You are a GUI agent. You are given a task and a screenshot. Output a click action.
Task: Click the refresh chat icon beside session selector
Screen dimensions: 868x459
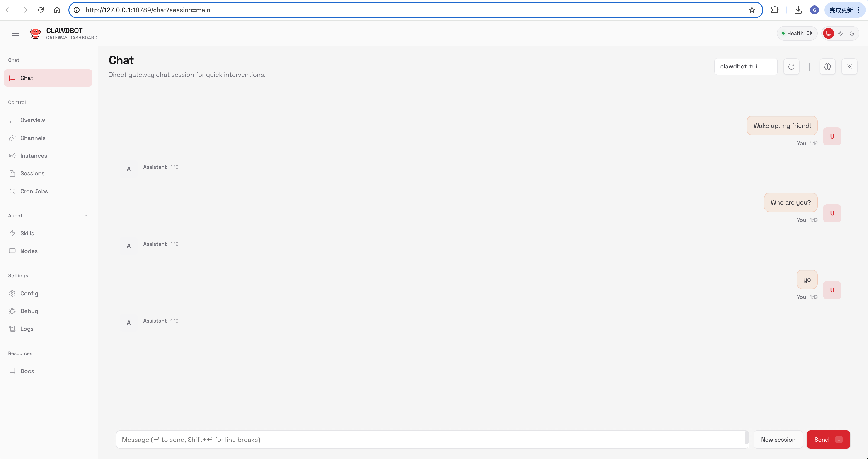791,66
